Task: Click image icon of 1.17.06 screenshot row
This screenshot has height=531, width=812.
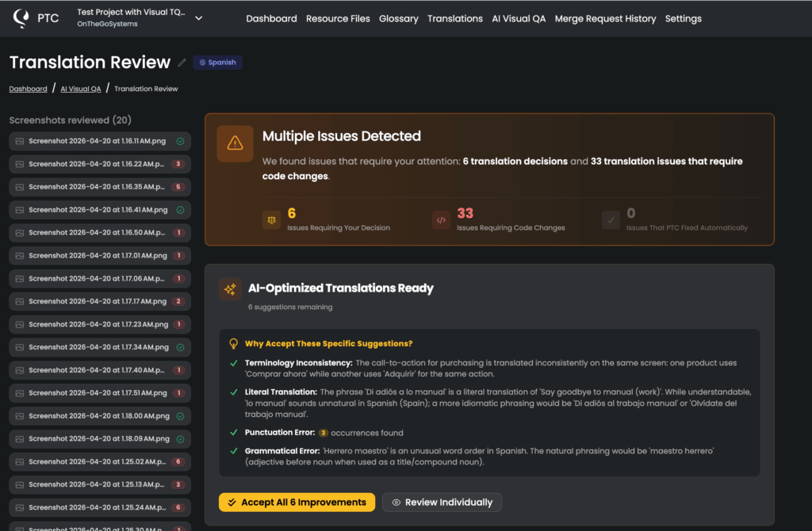Action: [20, 278]
